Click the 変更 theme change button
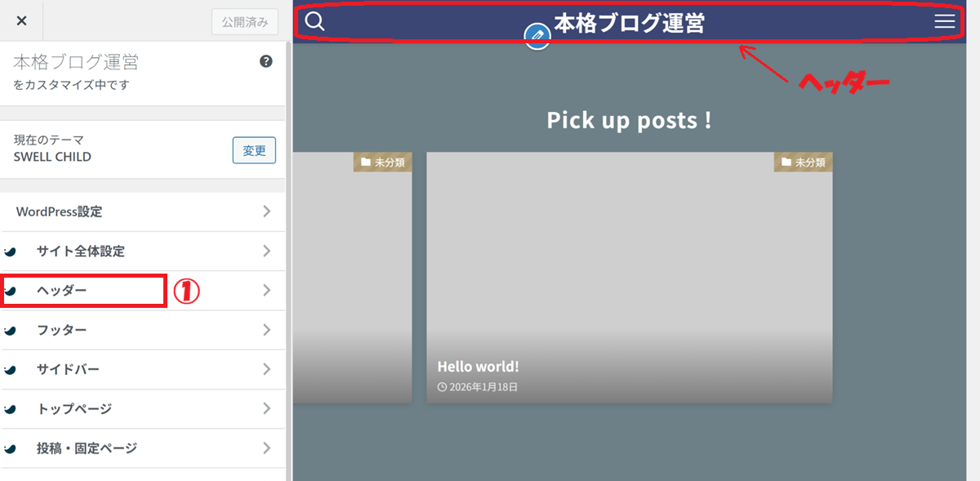The width and height of the screenshot is (980, 481). [254, 151]
